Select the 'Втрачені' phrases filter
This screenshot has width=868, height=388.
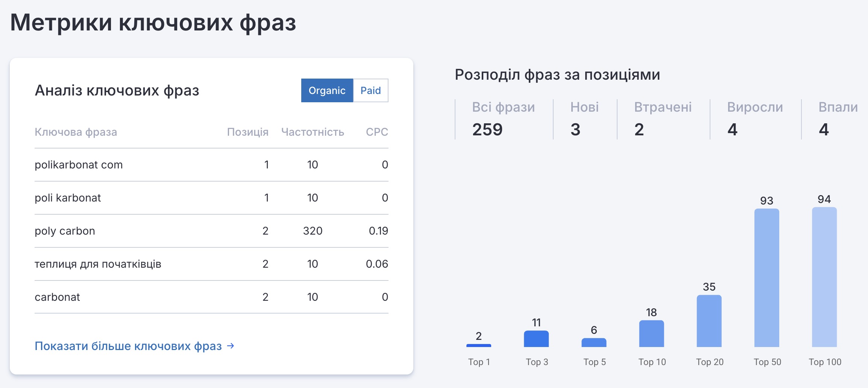point(663,119)
